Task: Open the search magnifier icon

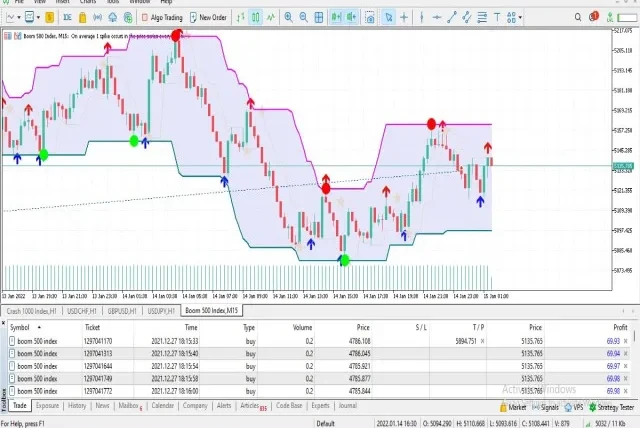Action: (x=578, y=18)
